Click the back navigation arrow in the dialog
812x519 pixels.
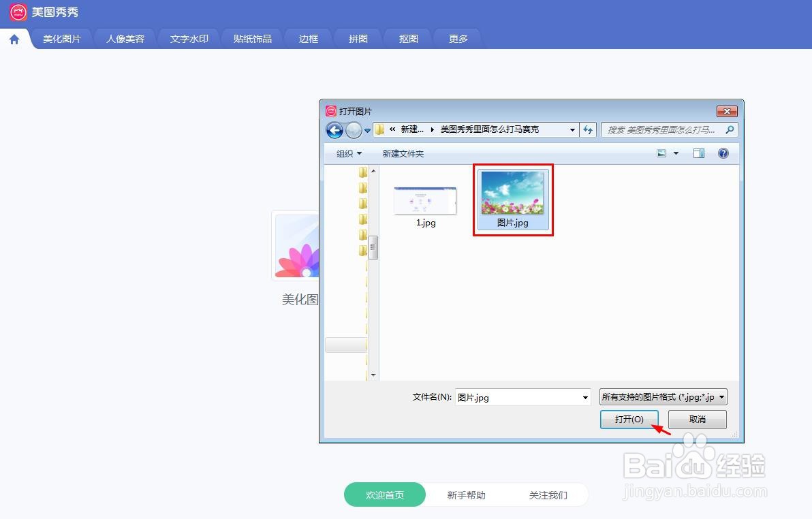point(334,129)
